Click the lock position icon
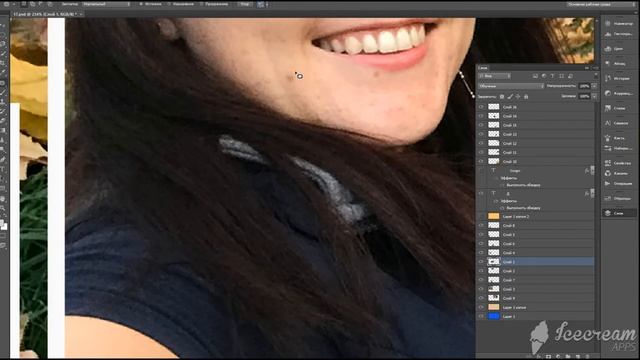Screen dimensions: 640x360 tap(518, 96)
